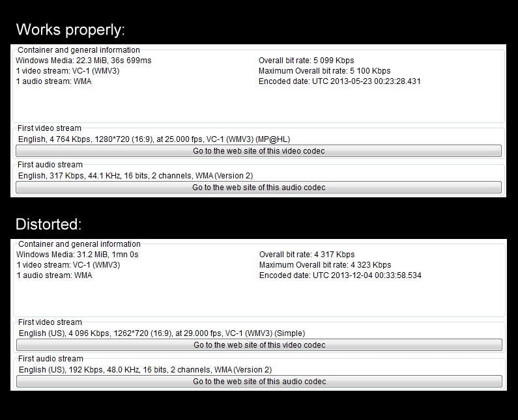This screenshot has height=420, width=518.
Task: Select the 192 Kbps, 48.0 KHz audio line
Action: tap(145, 370)
